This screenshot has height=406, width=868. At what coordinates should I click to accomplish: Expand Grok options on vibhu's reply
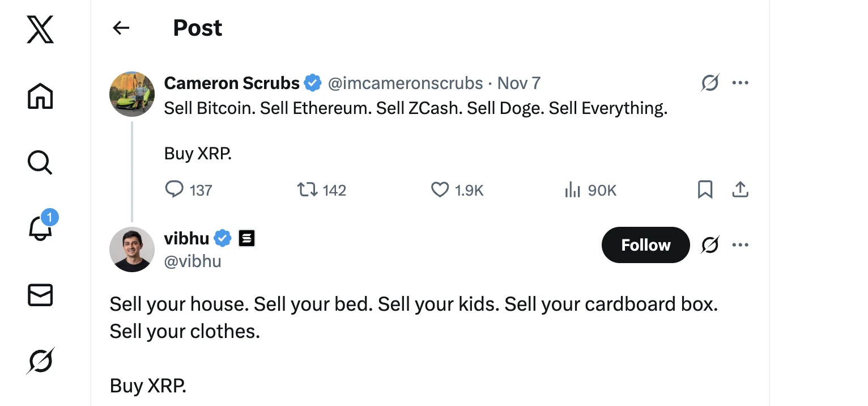coord(710,244)
